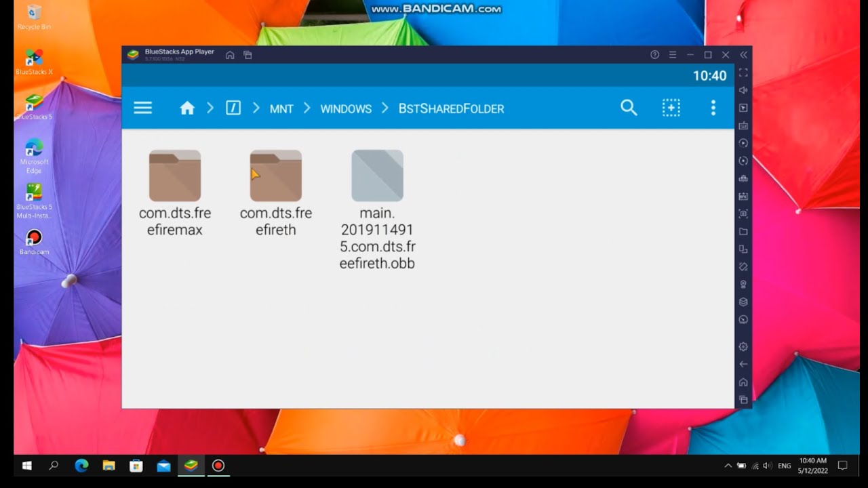Image resolution: width=868 pixels, height=488 pixels.
Task: Enter fullscreen from BlueStacks sidebar
Action: tap(743, 73)
